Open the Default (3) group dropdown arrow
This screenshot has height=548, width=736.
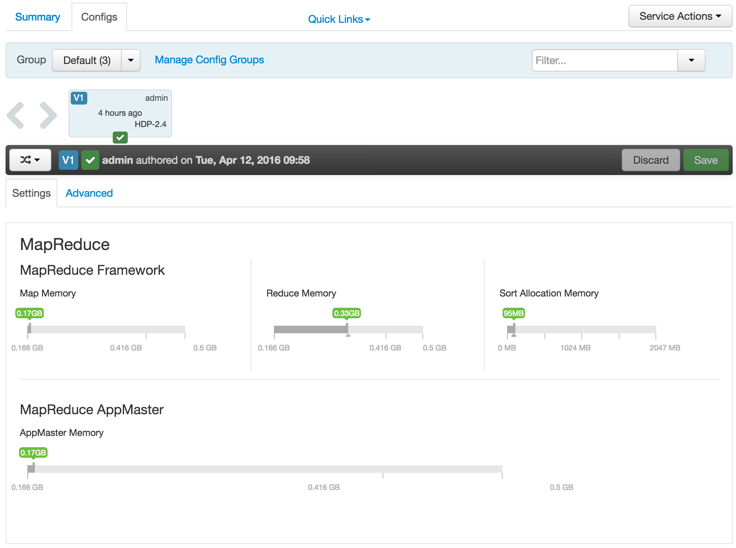(x=131, y=60)
